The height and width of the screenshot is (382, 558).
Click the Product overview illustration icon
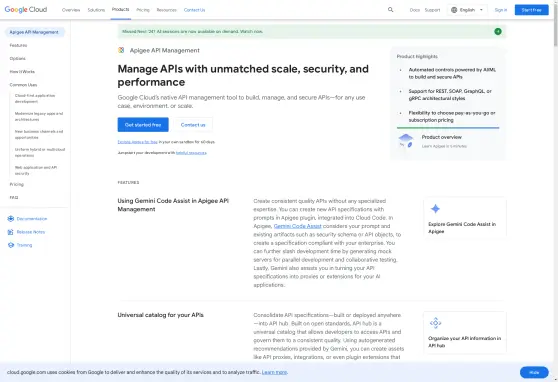pos(406,141)
